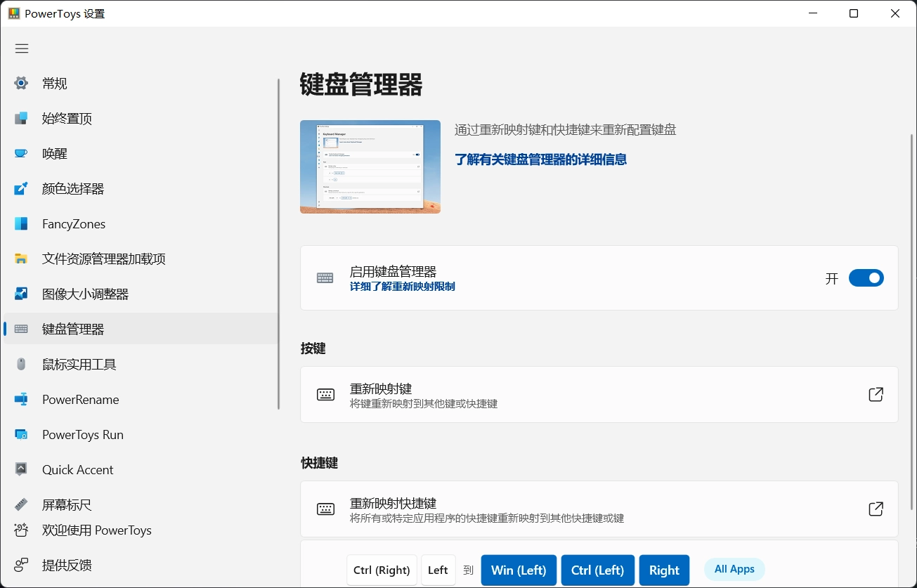Screen dimensions: 917x588
Task: Open the 唤醒 settings page
Action: pyautogui.click(x=141, y=153)
